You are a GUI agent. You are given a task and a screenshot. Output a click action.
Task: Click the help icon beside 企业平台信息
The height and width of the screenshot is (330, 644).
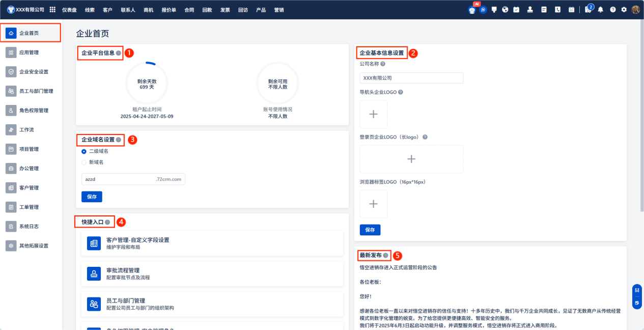119,52
